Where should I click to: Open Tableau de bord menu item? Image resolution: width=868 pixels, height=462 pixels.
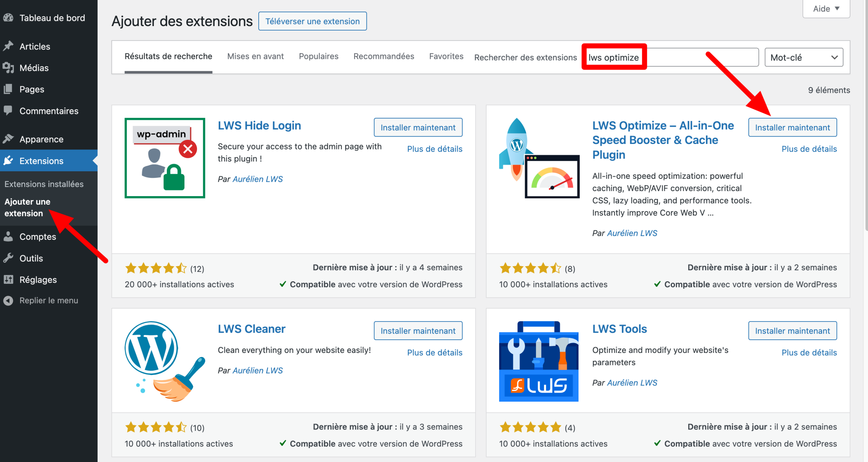pyautogui.click(x=49, y=18)
